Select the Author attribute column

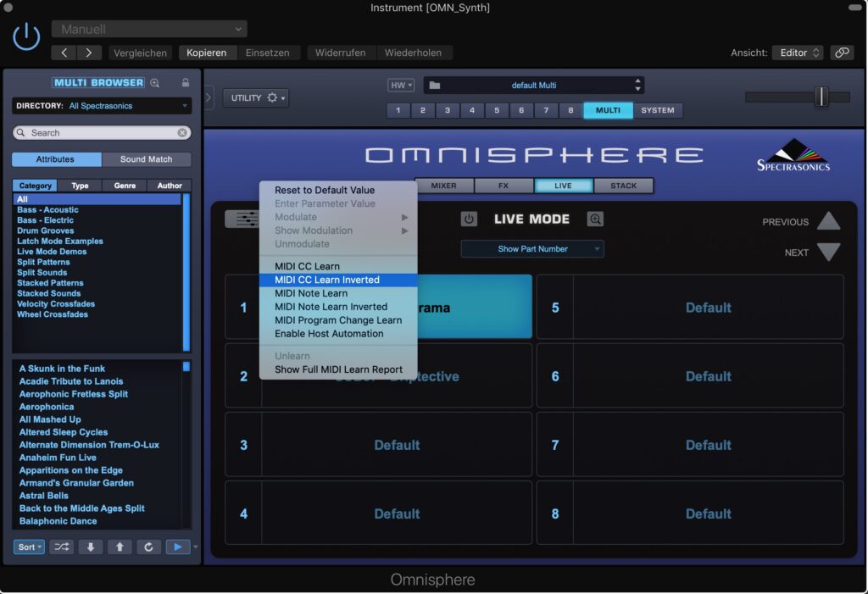coord(170,186)
